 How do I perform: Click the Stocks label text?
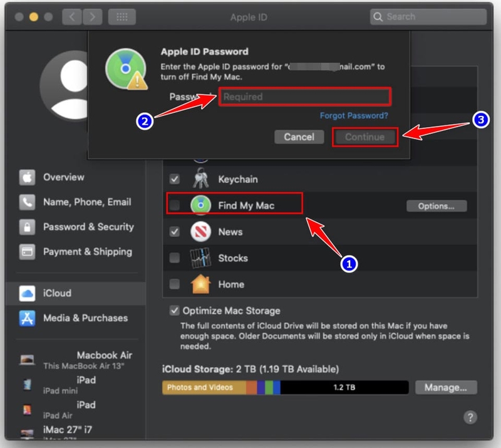pyautogui.click(x=233, y=258)
